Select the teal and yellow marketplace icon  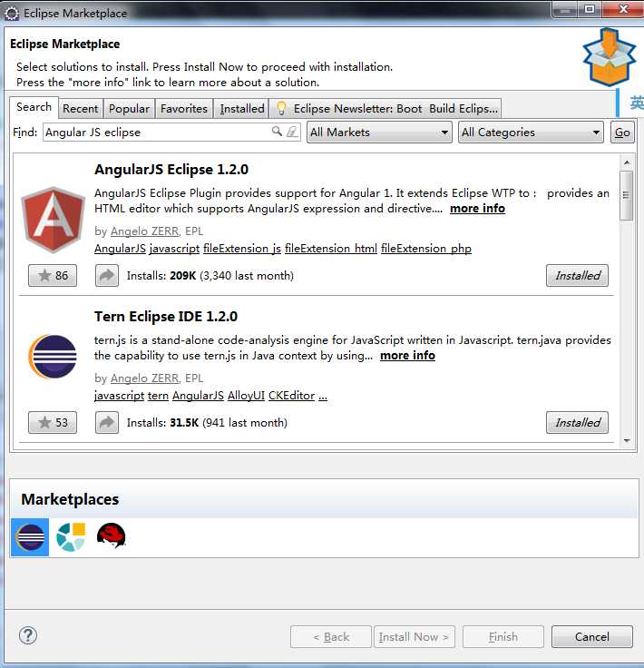click(x=71, y=537)
